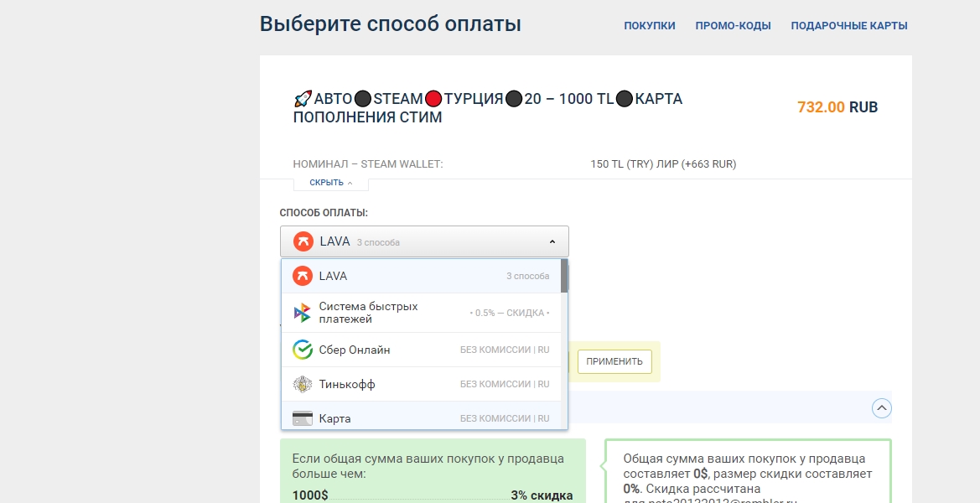Select LAVA option in payment list
Viewport: 980px width, 503px height.
422,276
